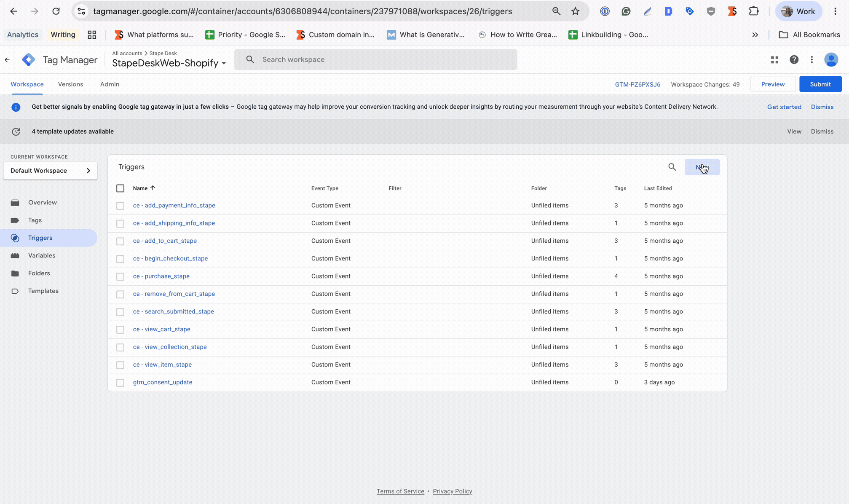Image resolution: width=849 pixels, height=504 pixels.
Task: Open Tags in the sidebar
Action: [x=35, y=220]
